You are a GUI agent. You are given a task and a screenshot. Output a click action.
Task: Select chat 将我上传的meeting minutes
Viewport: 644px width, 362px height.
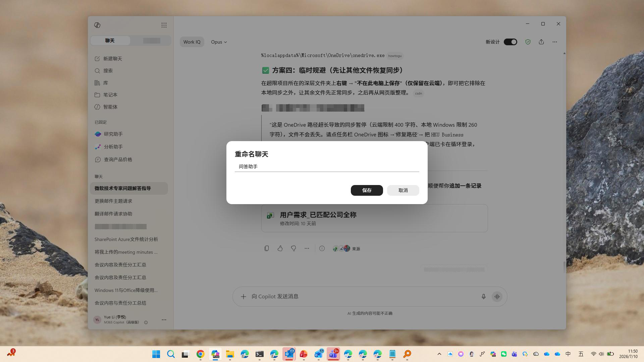tap(129, 252)
